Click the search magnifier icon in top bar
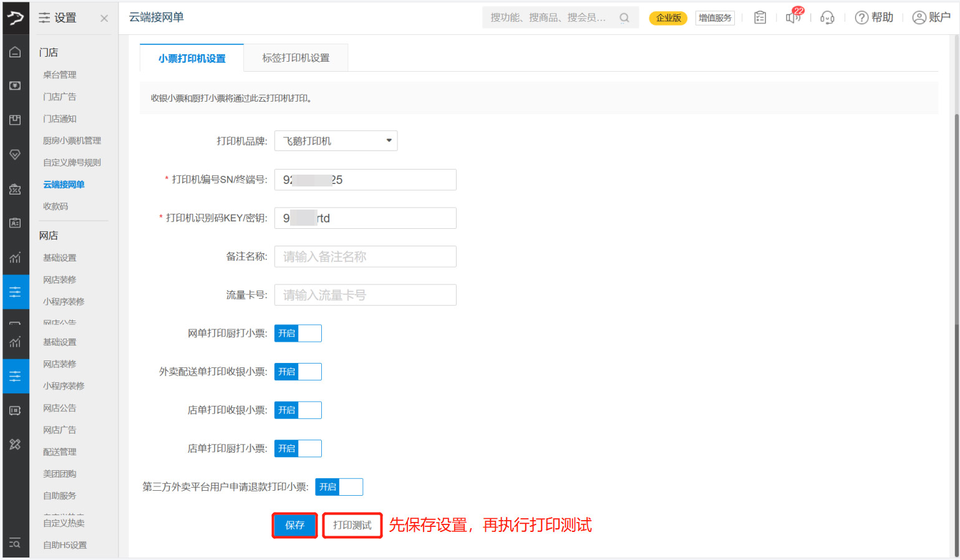Viewport: 960px width, 560px height. click(624, 18)
